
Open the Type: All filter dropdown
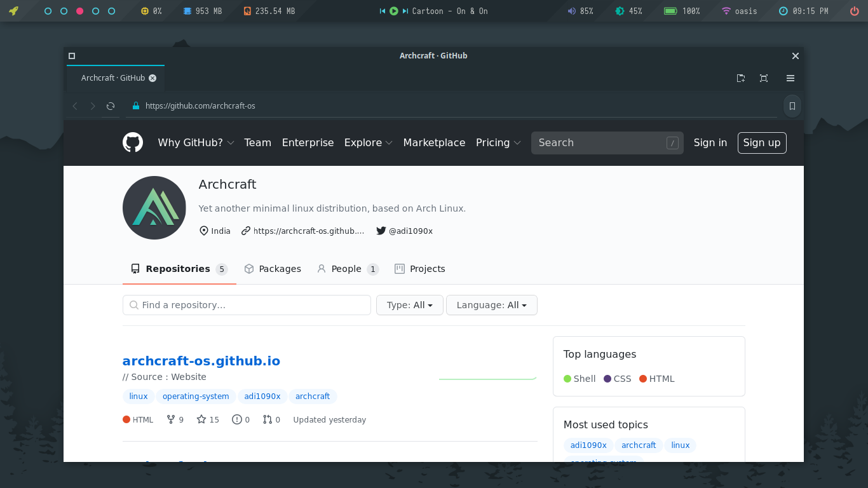coord(410,305)
